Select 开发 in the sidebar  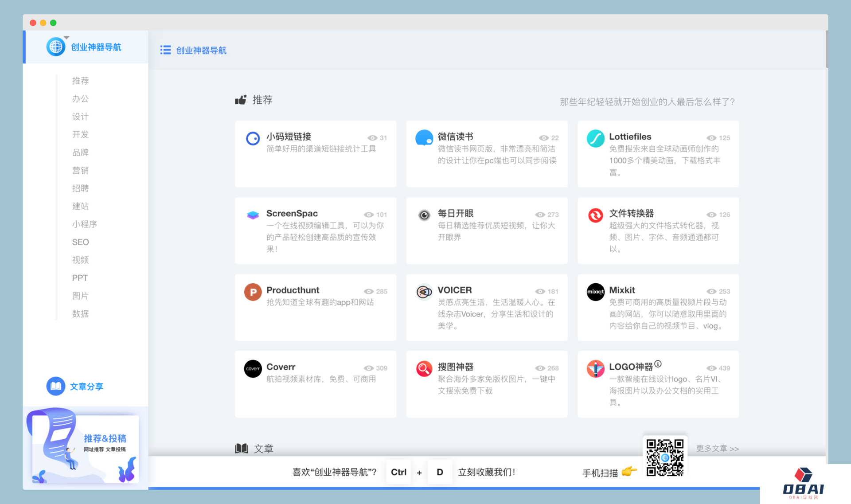coord(80,134)
